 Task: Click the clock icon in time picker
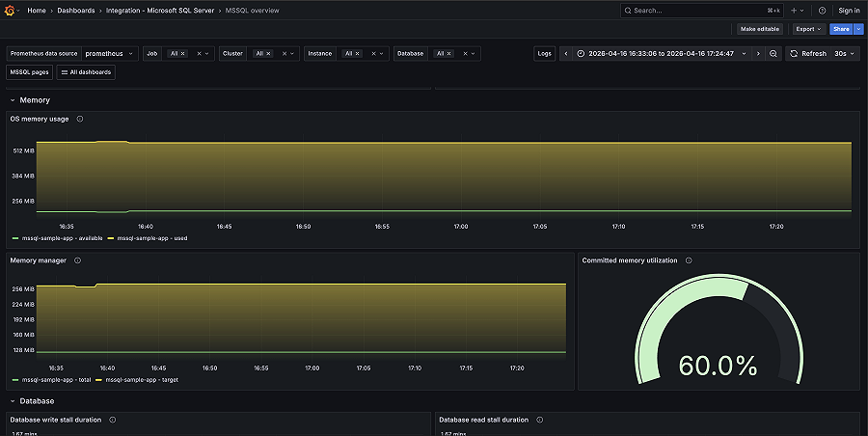click(581, 54)
